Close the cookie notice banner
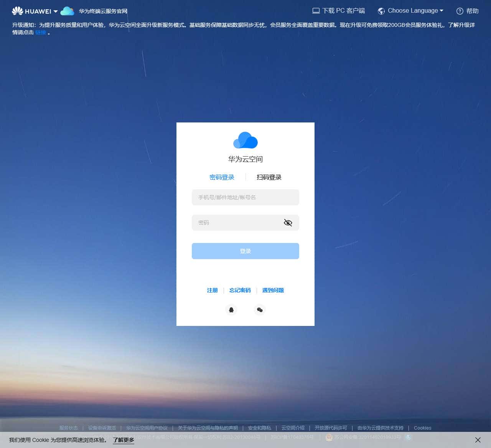 tap(478, 440)
